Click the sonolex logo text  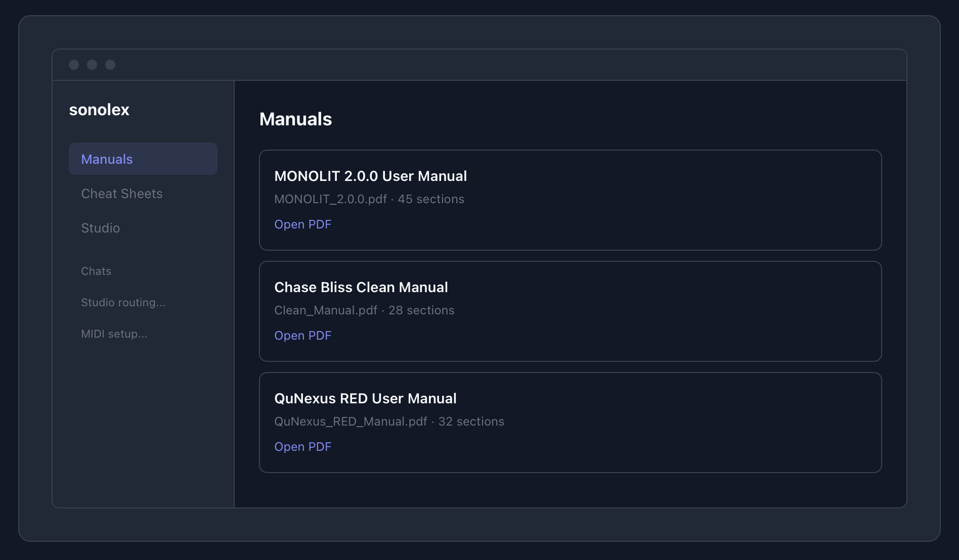pos(99,110)
